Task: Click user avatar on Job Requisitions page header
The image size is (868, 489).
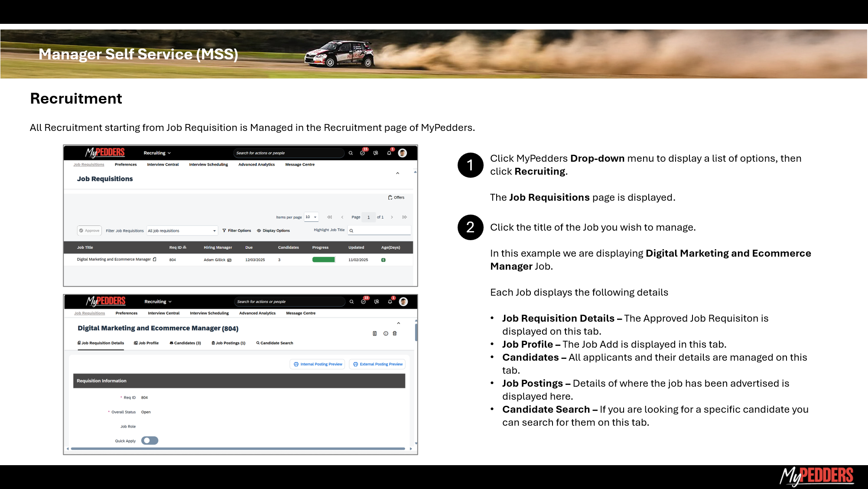Action: click(x=403, y=153)
